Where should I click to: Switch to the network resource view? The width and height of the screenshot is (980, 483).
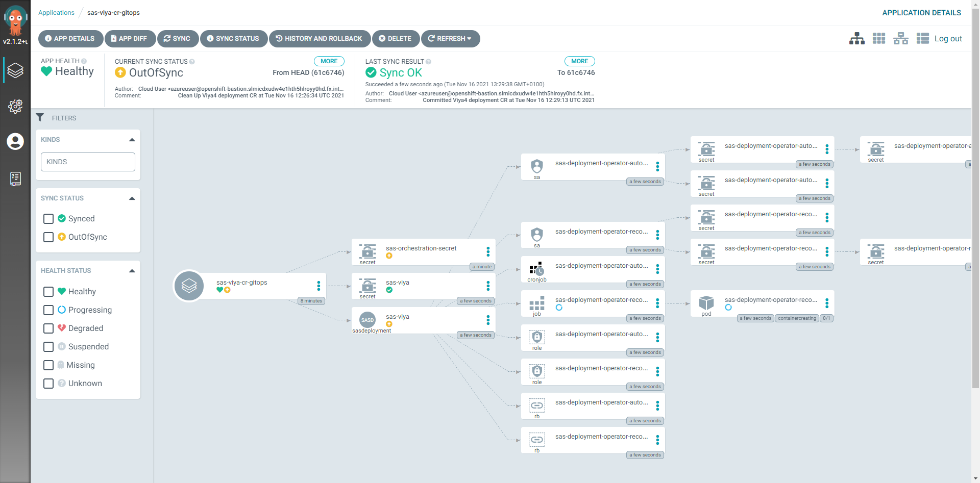tap(900, 38)
